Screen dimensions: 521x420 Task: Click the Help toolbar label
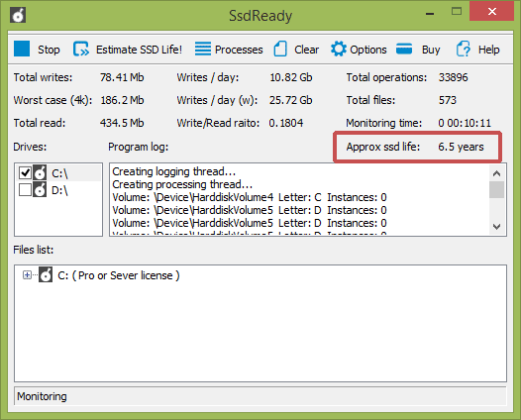click(x=488, y=50)
